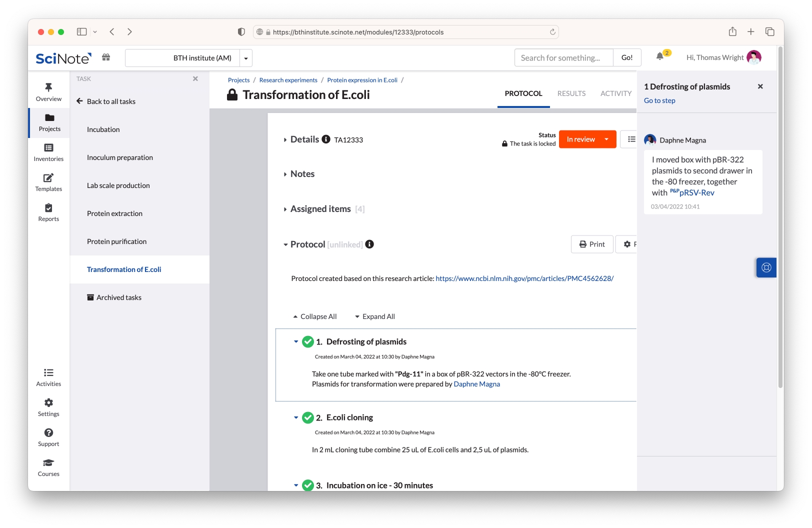Switch to the ACTIVITY tab
The image size is (812, 528).
pos(615,93)
